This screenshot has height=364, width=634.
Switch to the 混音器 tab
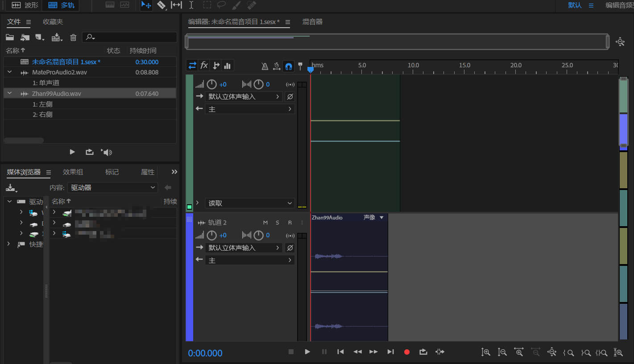click(x=312, y=21)
